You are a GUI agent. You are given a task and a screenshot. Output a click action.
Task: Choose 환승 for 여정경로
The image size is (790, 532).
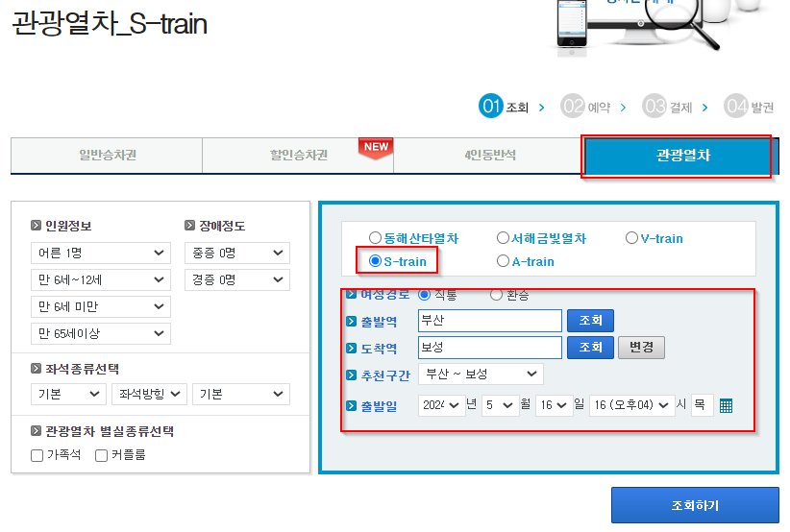click(496, 295)
